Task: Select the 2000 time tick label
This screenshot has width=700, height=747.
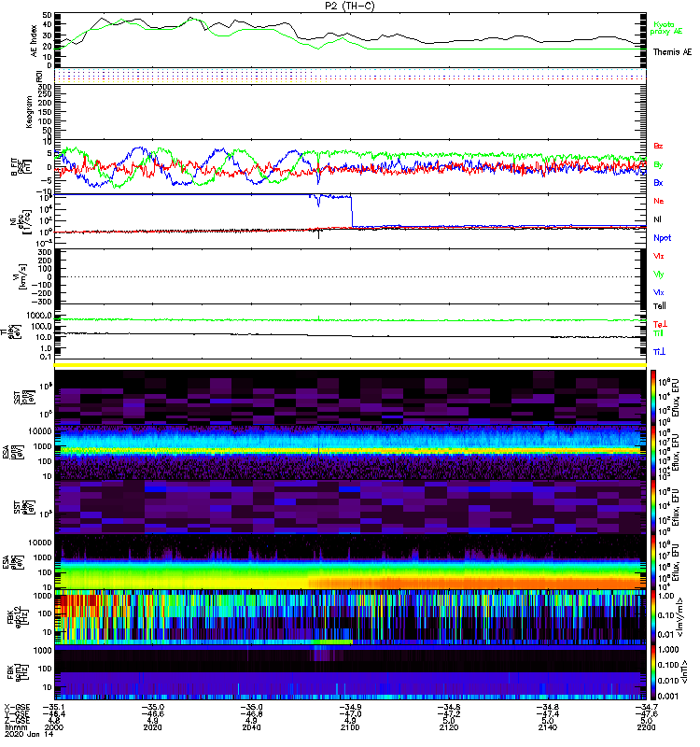Action: pos(54,727)
